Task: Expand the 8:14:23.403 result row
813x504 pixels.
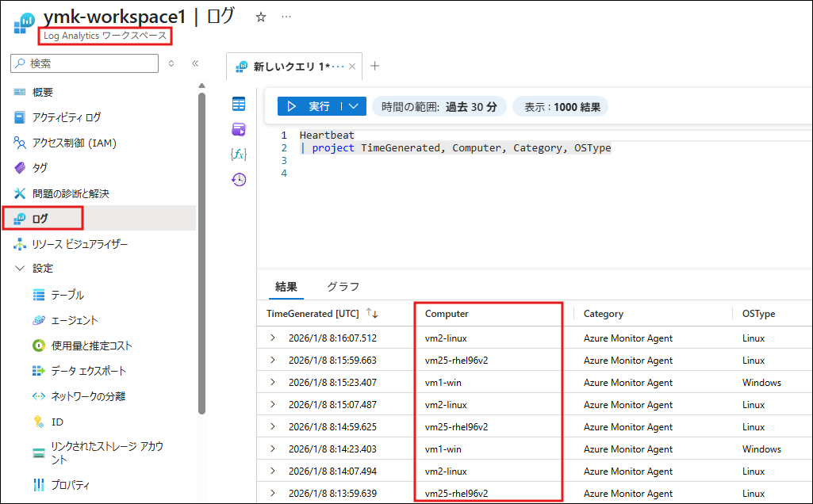Action: (273, 449)
